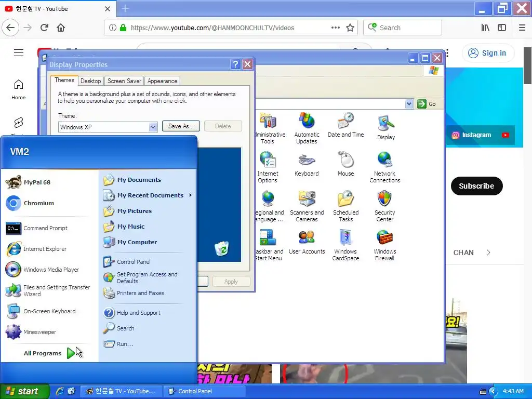Open My Documents folder
This screenshot has width=532, height=399.
pyautogui.click(x=132, y=180)
